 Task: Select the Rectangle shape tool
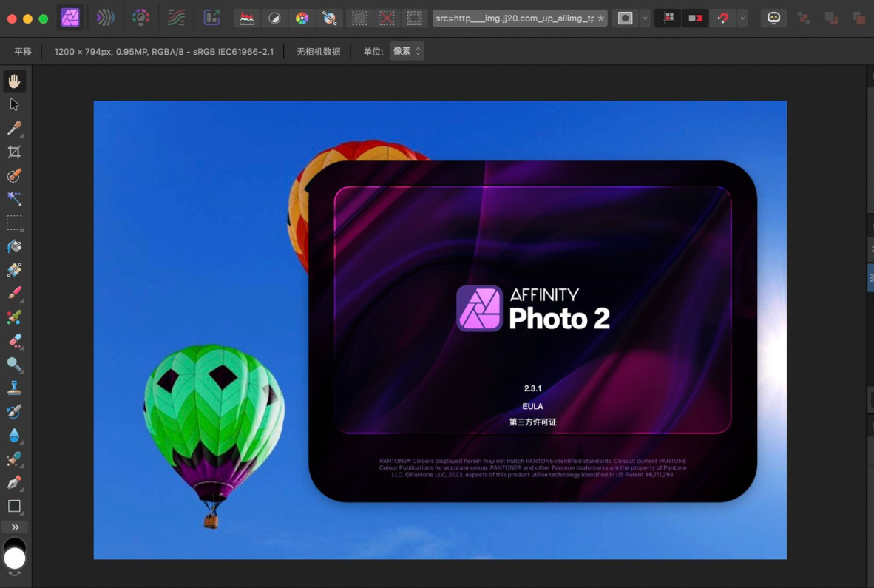[x=14, y=506]
